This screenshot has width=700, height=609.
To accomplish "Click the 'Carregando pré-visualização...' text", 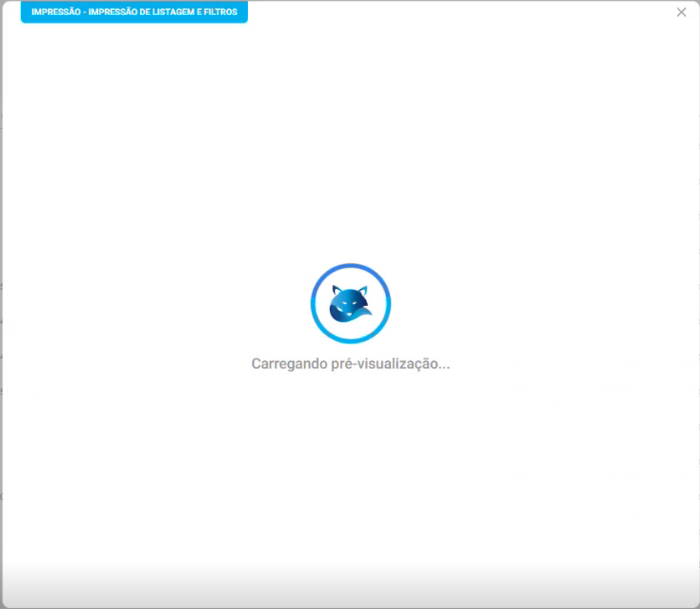I will 351,364.
